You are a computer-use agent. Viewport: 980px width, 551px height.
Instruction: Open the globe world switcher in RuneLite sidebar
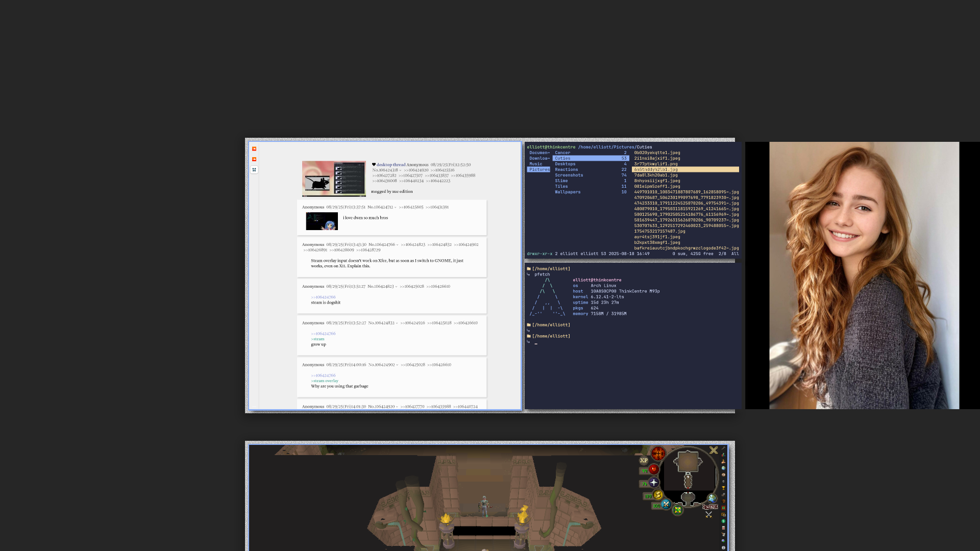(723, 468)
